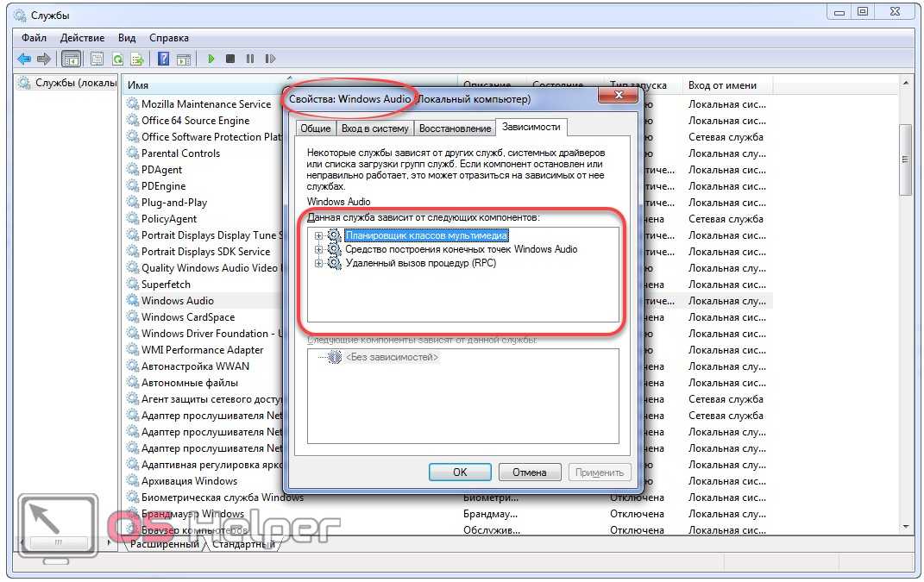The height and width of the screenshot is (582, 924).
Task: Expand Средство построения конечных точек Windows Audio
Action: 318,250
